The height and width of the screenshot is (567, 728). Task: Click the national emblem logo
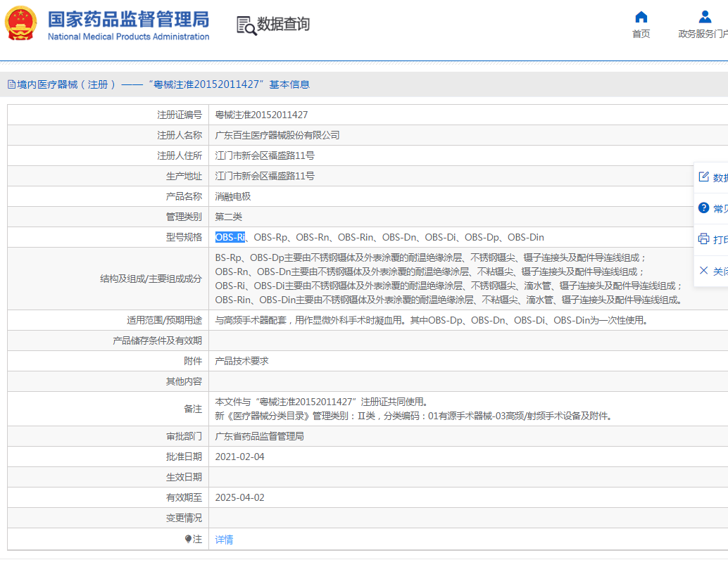point(20,23)
